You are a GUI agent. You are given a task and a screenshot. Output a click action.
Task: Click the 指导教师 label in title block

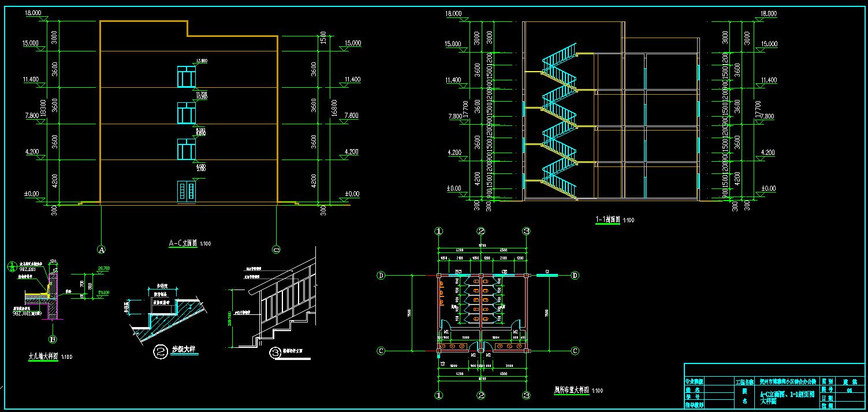coord(696,405)
